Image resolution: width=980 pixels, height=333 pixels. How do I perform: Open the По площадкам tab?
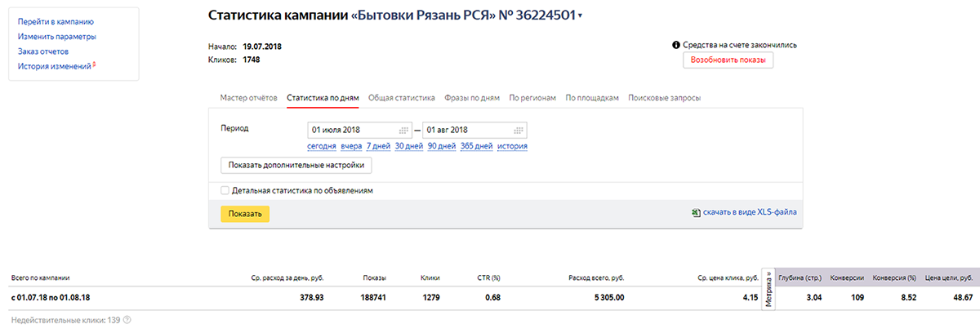[592, 98]
